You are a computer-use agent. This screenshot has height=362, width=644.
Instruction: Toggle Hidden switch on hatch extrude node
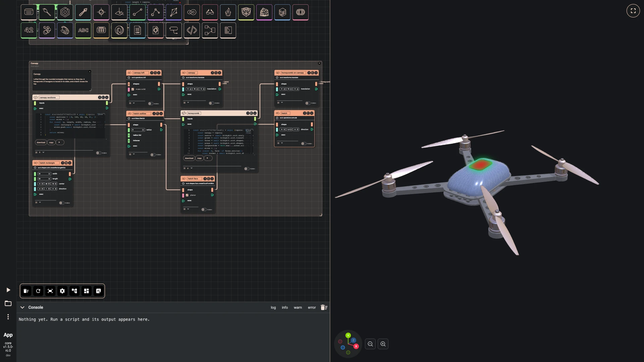coord(303,143)
